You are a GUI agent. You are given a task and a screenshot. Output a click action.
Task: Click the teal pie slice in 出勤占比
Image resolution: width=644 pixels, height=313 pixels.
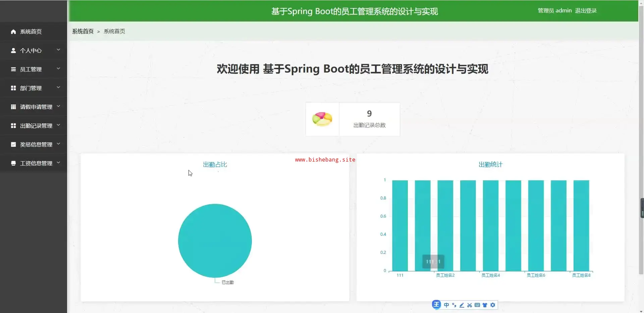215,241
